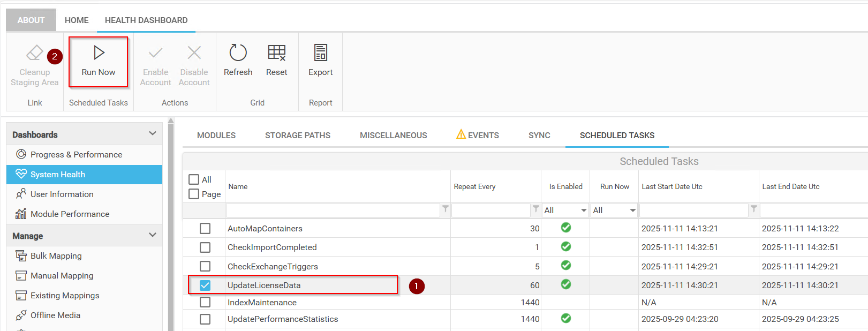
Task: Open the Events tab
Action: (x=478, y=136)
